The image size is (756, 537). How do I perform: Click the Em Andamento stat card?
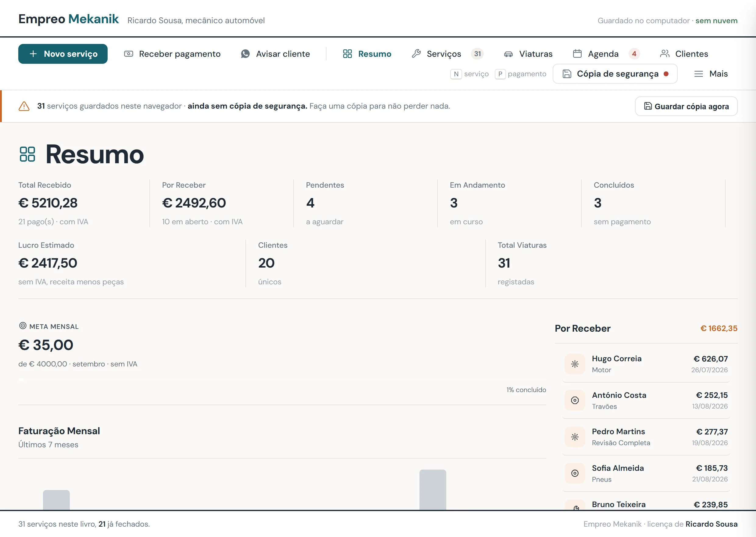click(509, 203)
